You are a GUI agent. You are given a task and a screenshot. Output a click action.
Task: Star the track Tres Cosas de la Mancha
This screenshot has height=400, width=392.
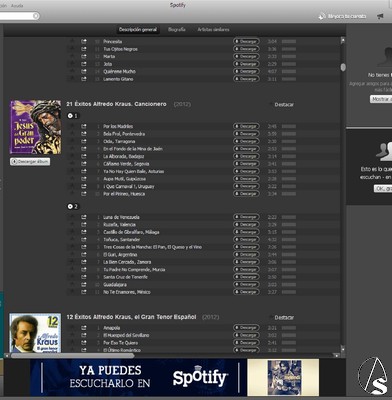click(72, 247)
